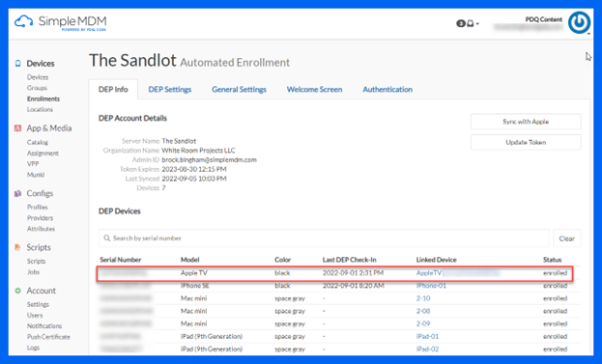The image size is (602, 364).
Task: Open Settings in sidebar
Action: click(38, 304)
